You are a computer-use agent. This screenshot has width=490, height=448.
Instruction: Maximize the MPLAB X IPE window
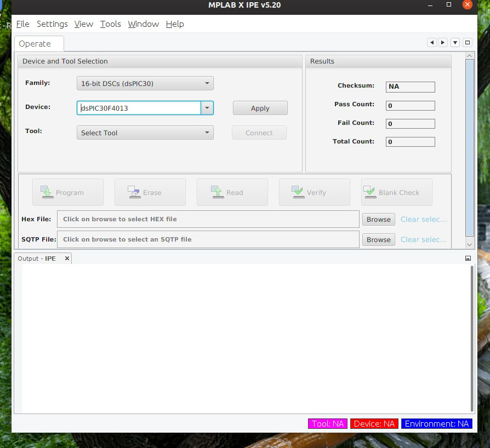tap(449, 5)
